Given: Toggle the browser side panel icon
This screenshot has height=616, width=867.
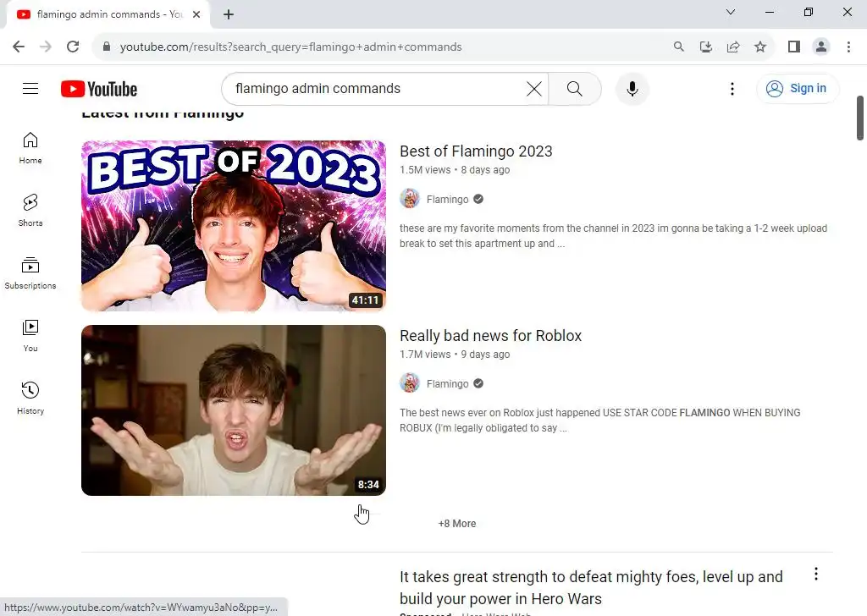Looking at the screenshot, I should click(x=794, y=47).
